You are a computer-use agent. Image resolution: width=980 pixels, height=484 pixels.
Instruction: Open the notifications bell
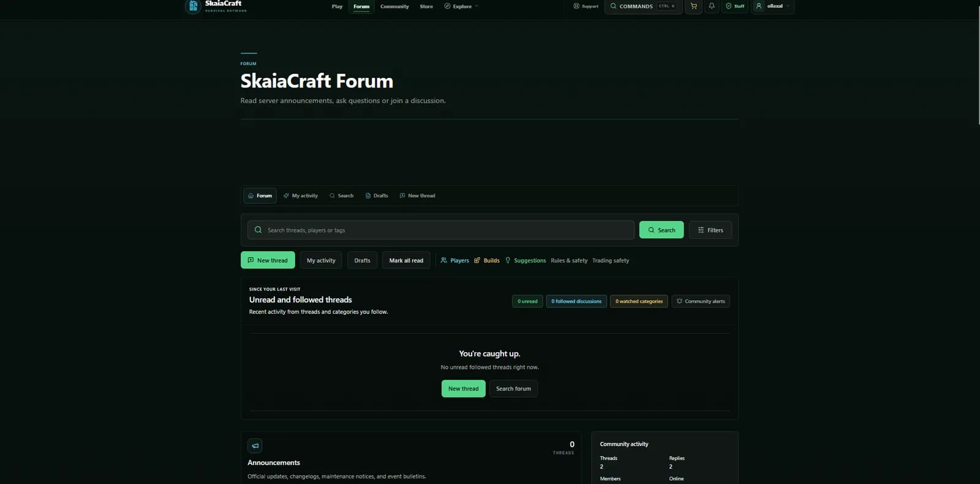pos(711,6)
